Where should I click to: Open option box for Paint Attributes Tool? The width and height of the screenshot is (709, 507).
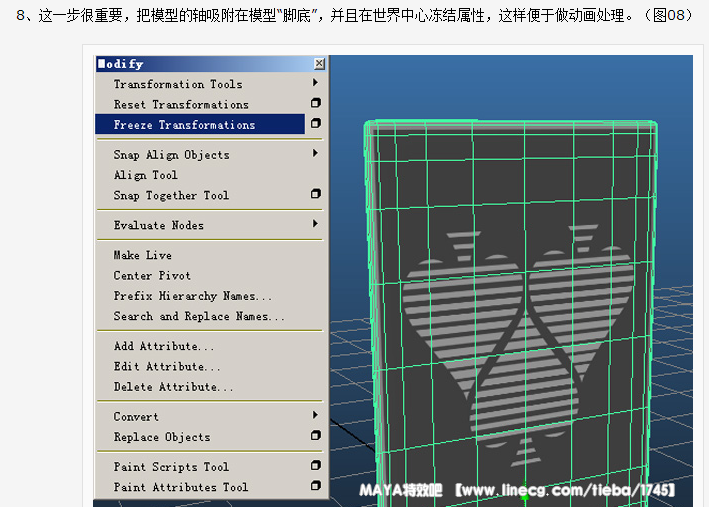point(316,486)
